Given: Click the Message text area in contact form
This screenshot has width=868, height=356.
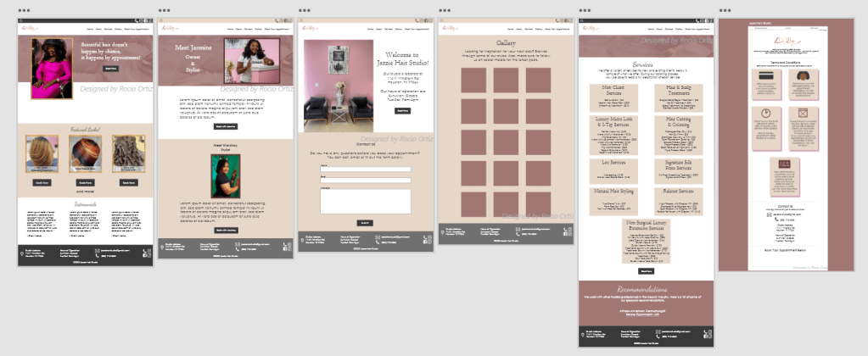Looking at the screenshot, I should (366, 201).
